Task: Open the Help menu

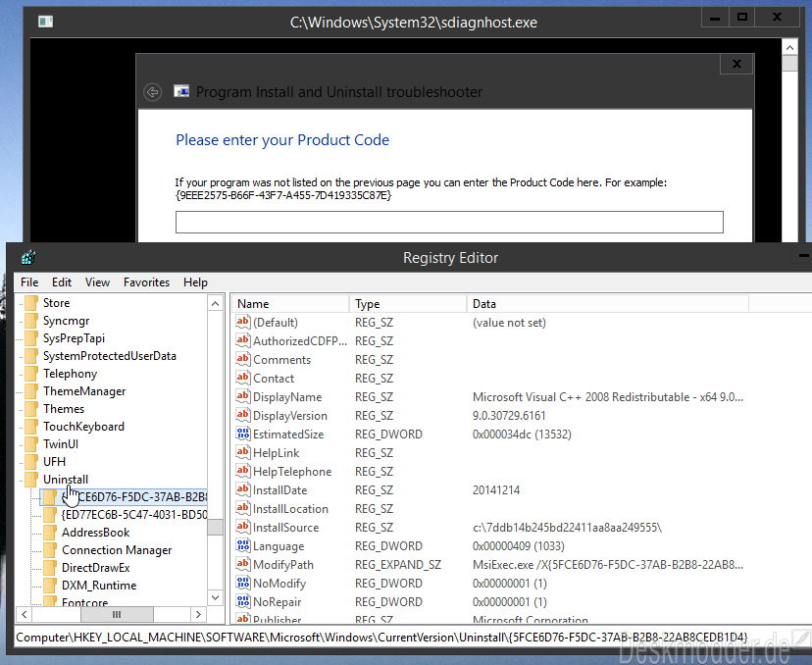Action: click(195, 282)
